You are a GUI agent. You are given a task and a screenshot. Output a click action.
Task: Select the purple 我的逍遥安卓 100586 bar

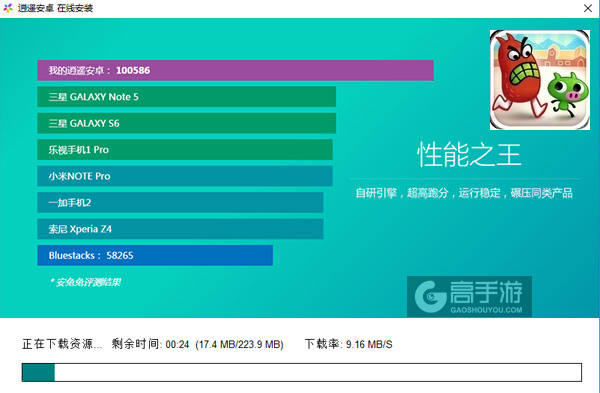(235, 70)
